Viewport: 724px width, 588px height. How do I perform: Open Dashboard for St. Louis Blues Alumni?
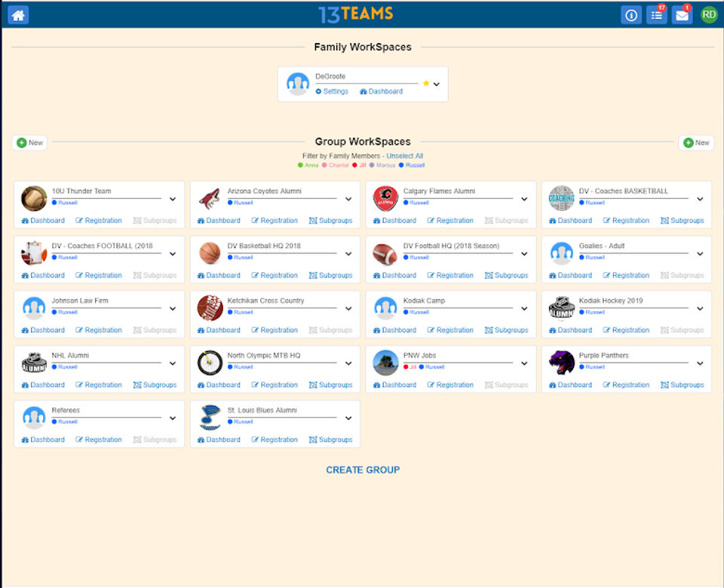[219, 439]
